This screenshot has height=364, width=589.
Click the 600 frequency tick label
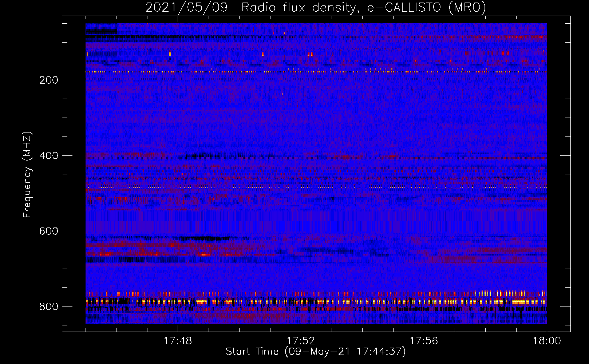click(x=49, y=232)
